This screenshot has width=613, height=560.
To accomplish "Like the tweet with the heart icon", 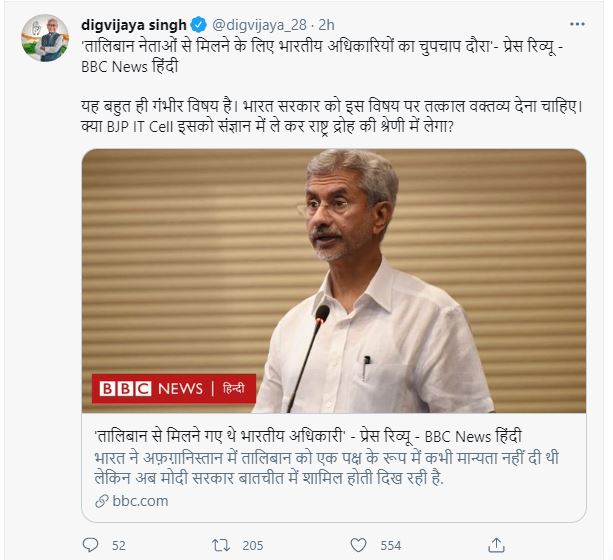I will (358, 545).
